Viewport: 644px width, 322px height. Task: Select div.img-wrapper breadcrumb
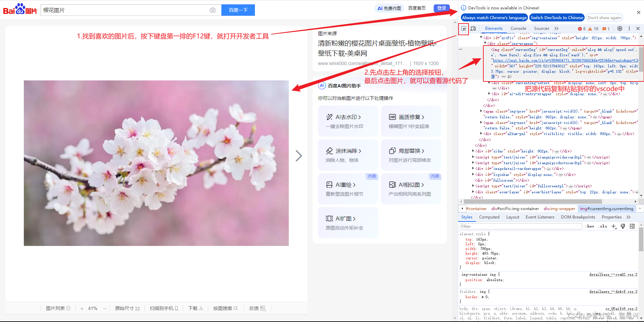point(559,209)
